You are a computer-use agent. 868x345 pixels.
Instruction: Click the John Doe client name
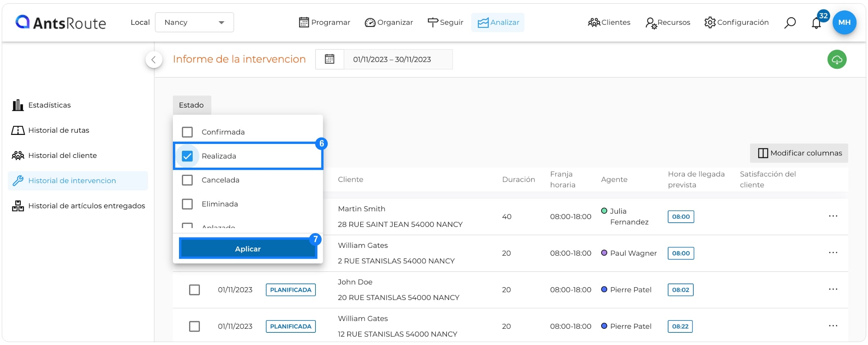coord(355,282)
